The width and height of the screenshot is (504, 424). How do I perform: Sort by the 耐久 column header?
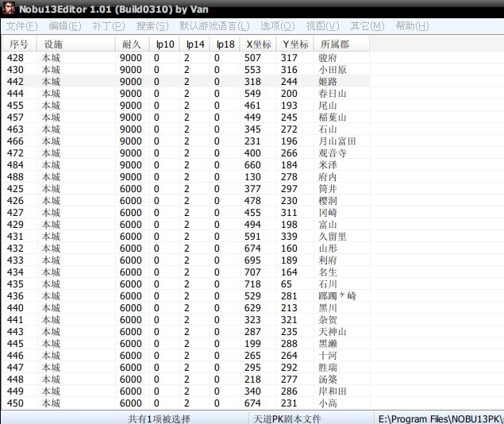(132, 44)
